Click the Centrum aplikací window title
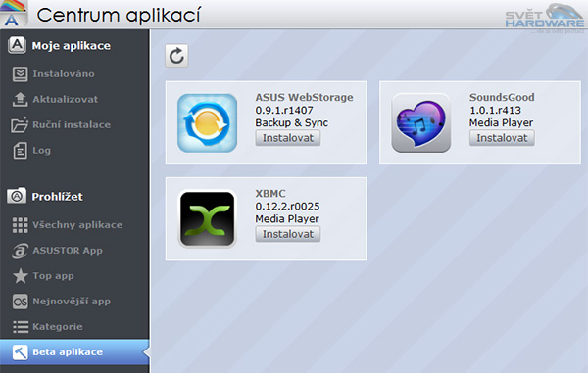Screen dimensions: 588x373 point(119,15)
